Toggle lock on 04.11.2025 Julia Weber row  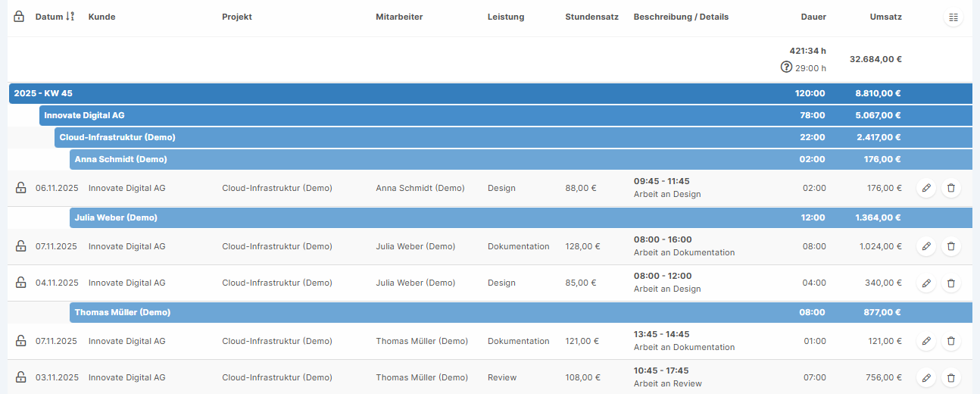click(x=21, y=283)
